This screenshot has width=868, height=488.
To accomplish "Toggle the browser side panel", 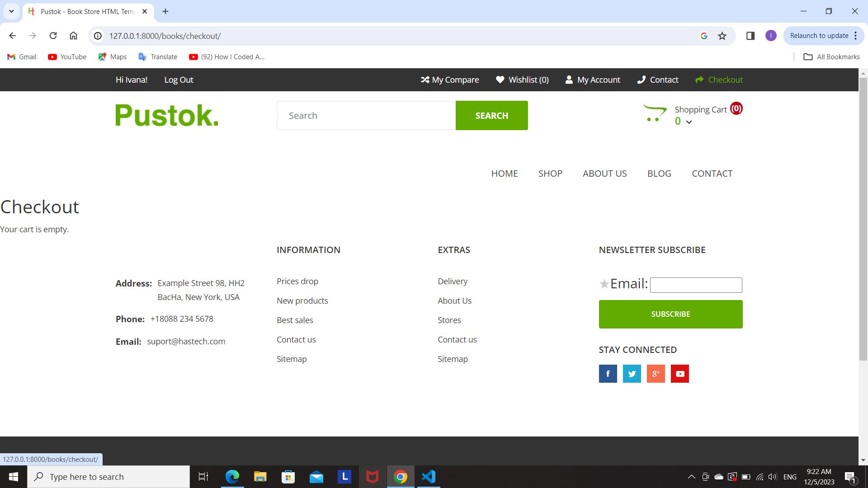I will click(x=750, y=36).
